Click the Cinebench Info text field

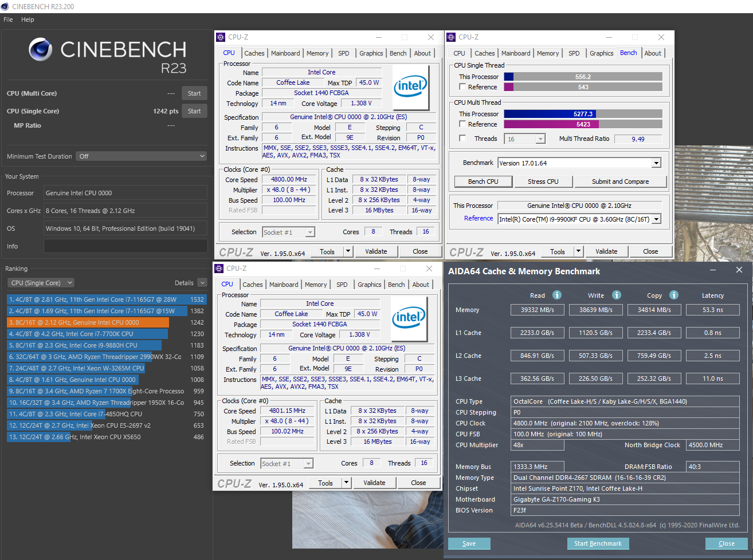tap(125, 246)
